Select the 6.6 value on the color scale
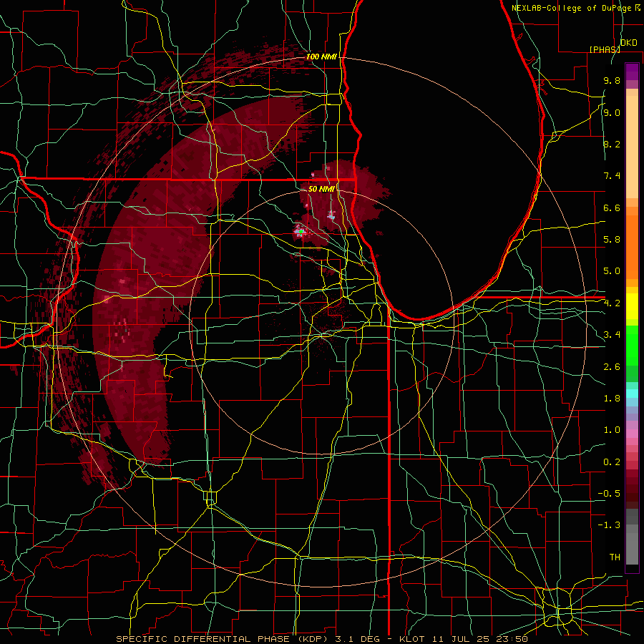Viewport: 644px width, 644px height. tap(612, 208)
